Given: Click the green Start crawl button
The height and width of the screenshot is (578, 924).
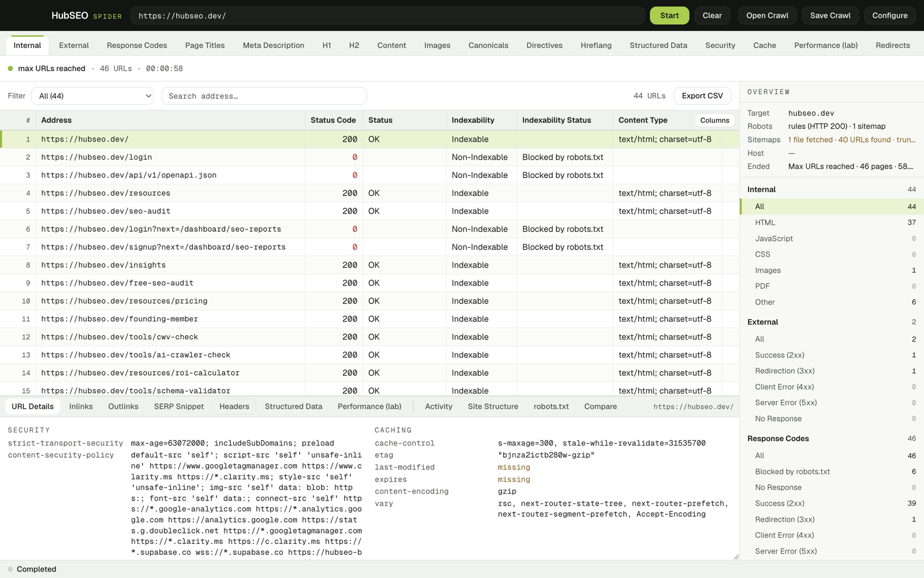Looking at the screenshot, I should pyautogui.click(x=669, y=16).
